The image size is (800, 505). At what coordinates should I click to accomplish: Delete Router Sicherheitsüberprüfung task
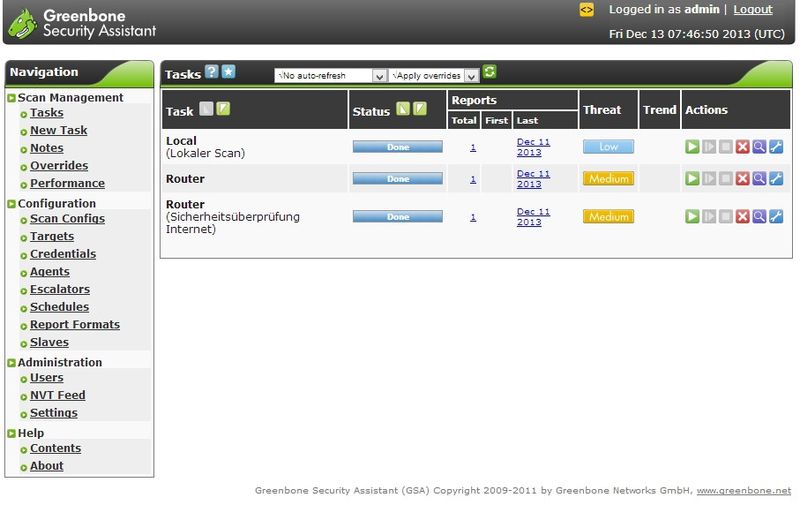tap(742, 216)
